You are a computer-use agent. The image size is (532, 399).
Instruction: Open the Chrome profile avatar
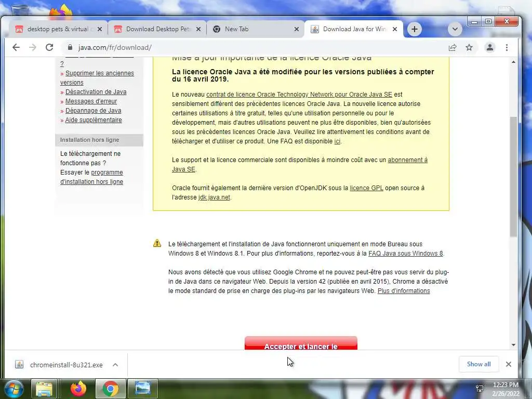(x=489, y=47)
